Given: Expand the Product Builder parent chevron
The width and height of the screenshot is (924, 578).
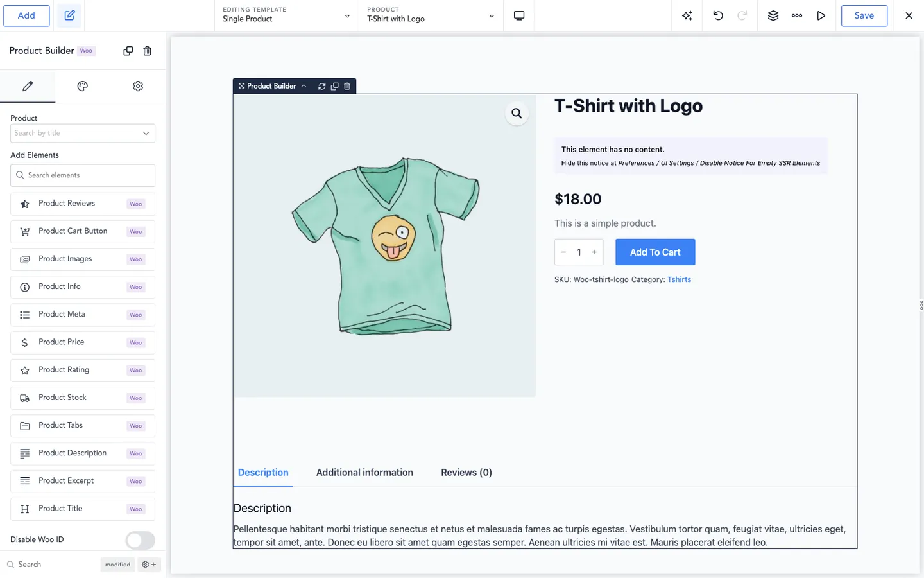Looking at the screenshot, I should click(x=304, y=86).
